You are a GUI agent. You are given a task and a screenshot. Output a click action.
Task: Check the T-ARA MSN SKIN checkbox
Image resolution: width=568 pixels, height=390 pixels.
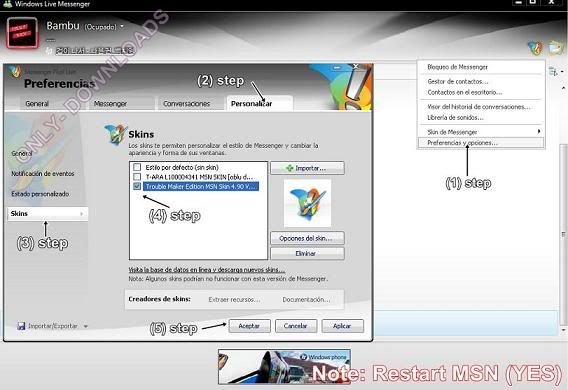click(x=137, y=177)
